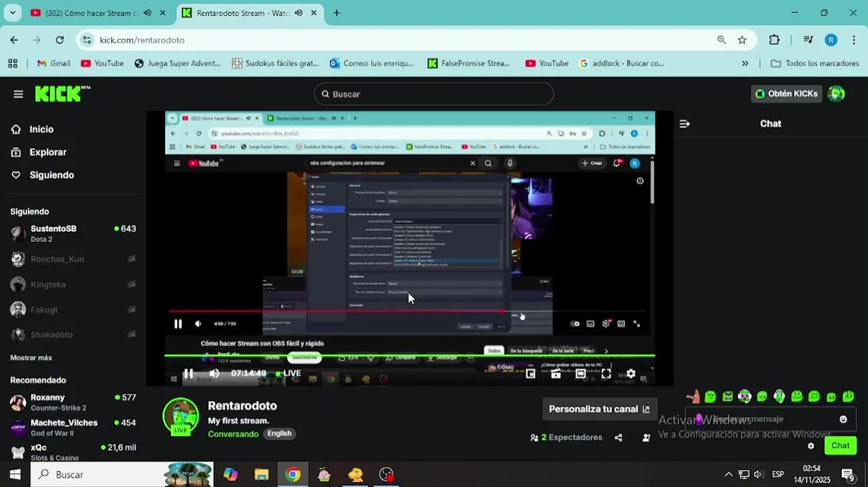Click the kick.com/rentarodoto address bar
This screenshot has height=487, width=868.
click(x=399, y=40)
